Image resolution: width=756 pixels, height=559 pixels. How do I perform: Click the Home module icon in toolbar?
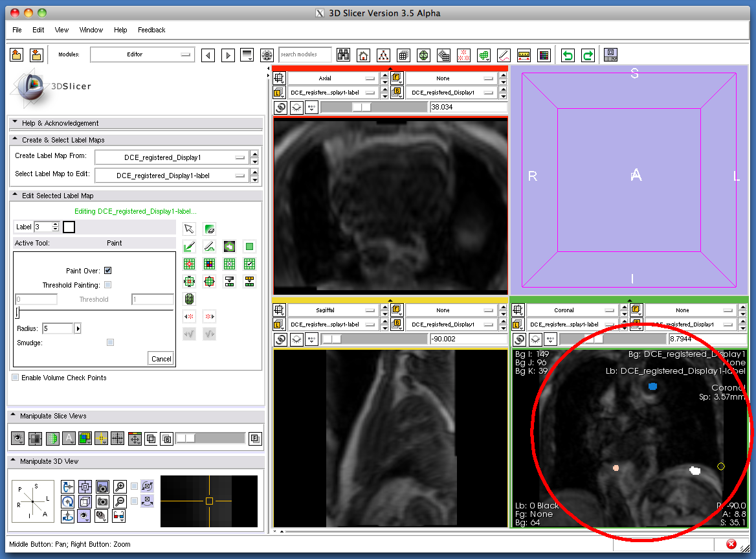pyautogui.click(x=364, y=55)
